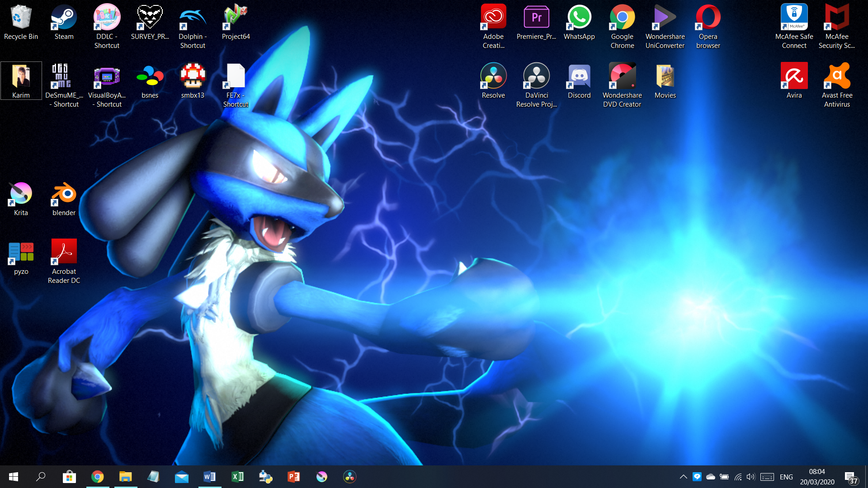Select the Movies folder icon
Screen dimensions: 868x488
click(x=665, y=81)
